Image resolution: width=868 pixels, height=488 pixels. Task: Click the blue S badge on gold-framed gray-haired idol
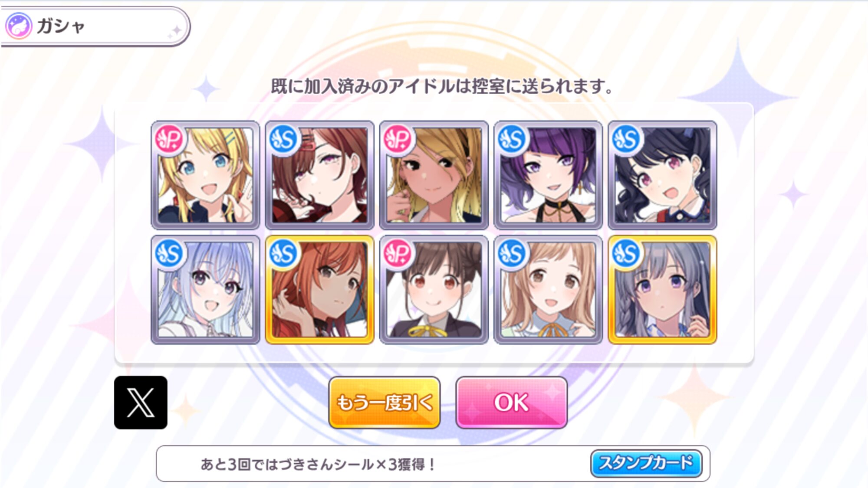pyautogui.click(x=626, y=253)
